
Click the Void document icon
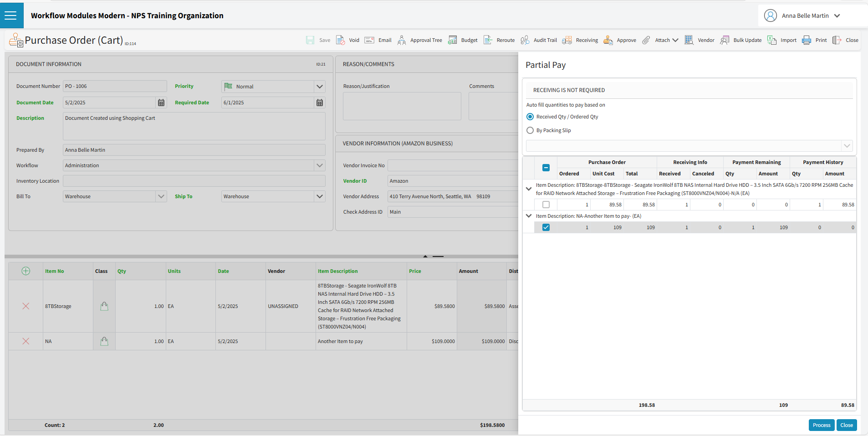click(x=341, y=40)
